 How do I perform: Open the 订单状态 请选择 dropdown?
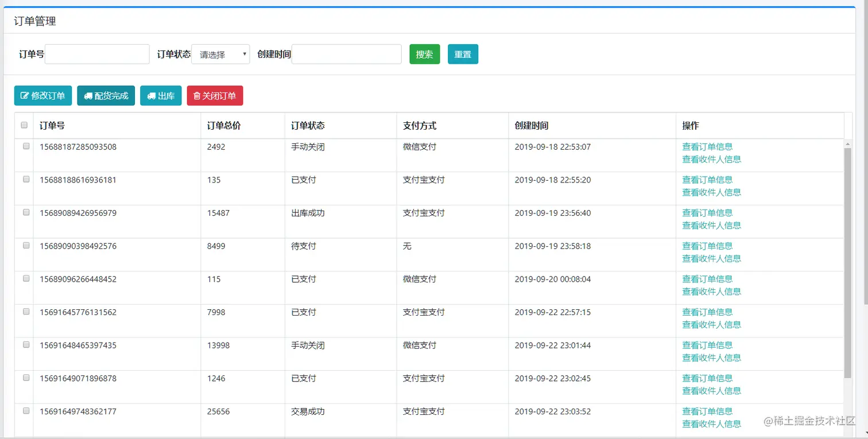(x=220, y=55)
